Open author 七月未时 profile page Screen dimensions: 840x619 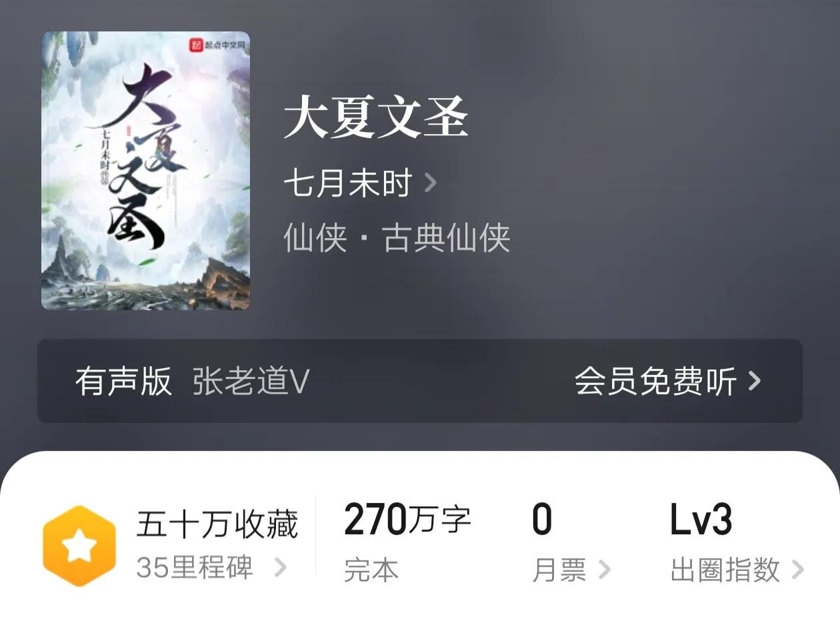(x=348, y=183)
